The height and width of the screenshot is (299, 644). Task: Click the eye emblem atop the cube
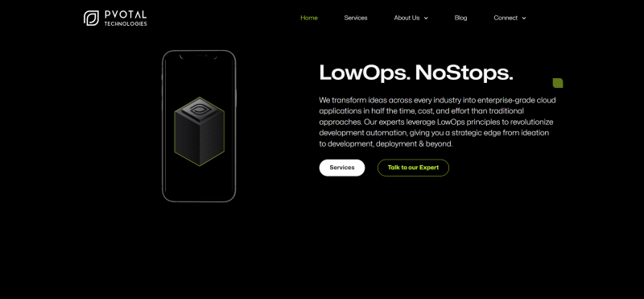pos(199,110)
